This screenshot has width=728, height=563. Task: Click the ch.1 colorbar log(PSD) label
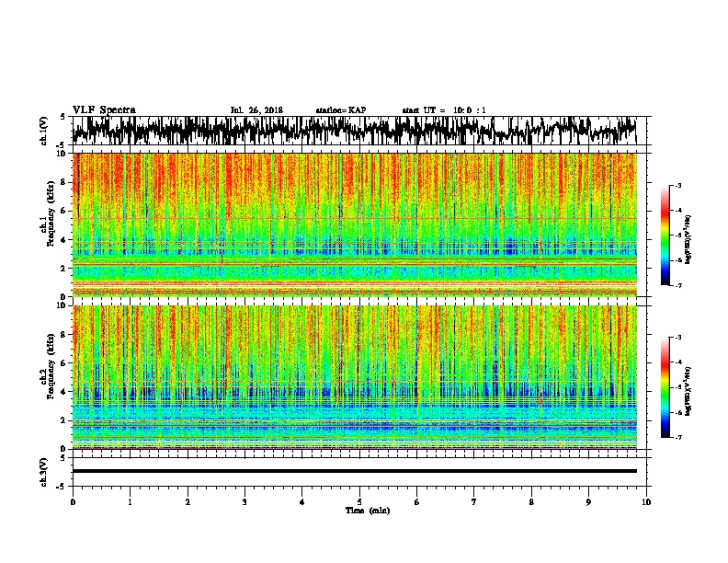click(x=688, y=240)
